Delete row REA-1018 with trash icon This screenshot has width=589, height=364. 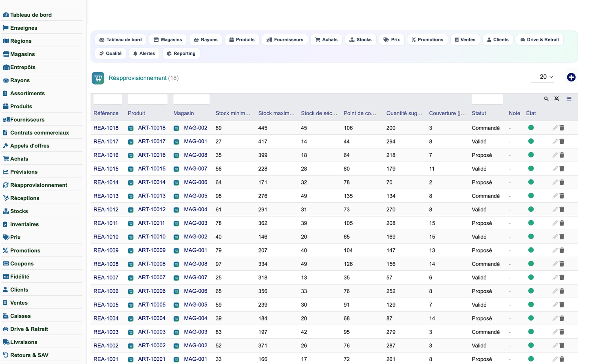(x=562, y=128)
